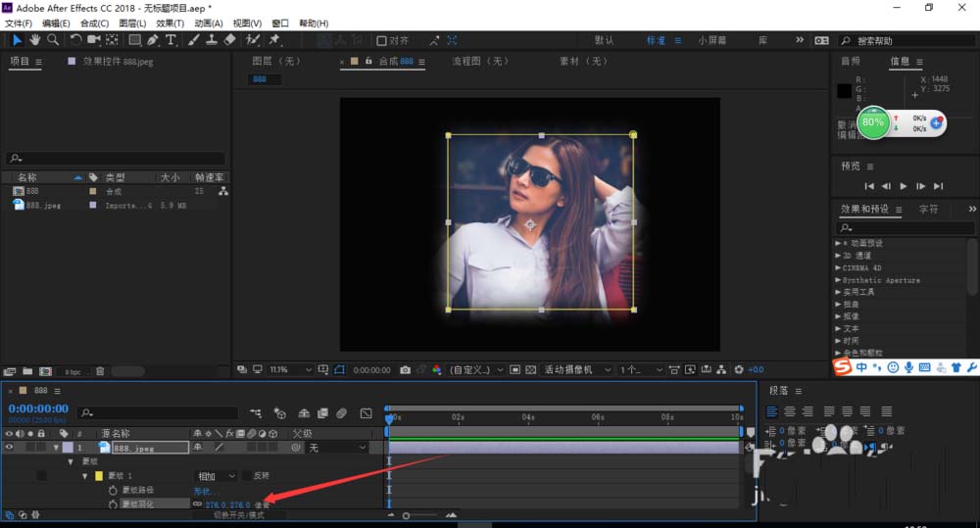Select the Hand tool in toolbar
The image size is (980, 528).
[34, 40]
